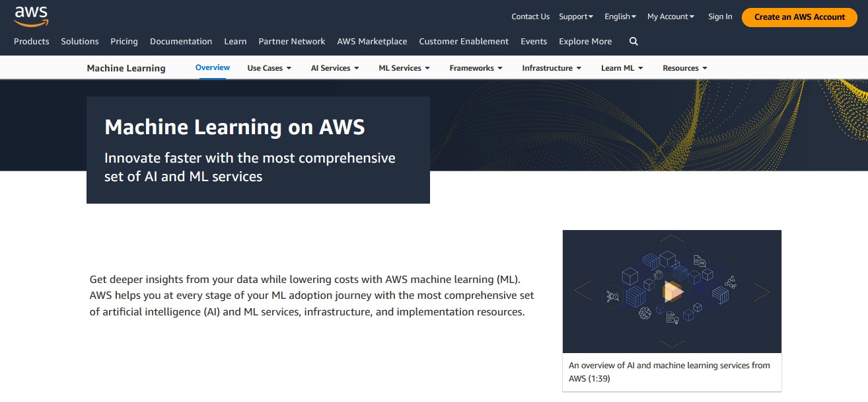This screenshot has width=868, height=402.
Task: Open the AWS Marketplace menu item
Action: tap(371, 41)
